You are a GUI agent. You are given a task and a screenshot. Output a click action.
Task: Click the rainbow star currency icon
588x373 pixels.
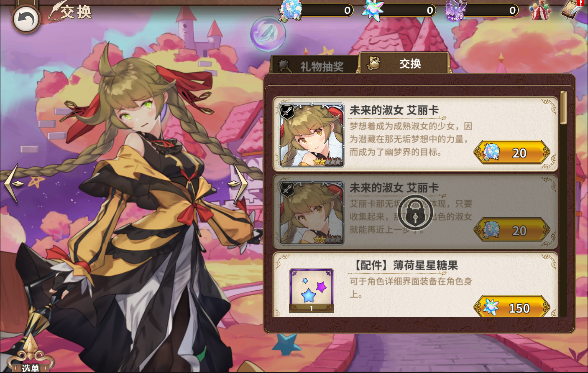(372, 10)
